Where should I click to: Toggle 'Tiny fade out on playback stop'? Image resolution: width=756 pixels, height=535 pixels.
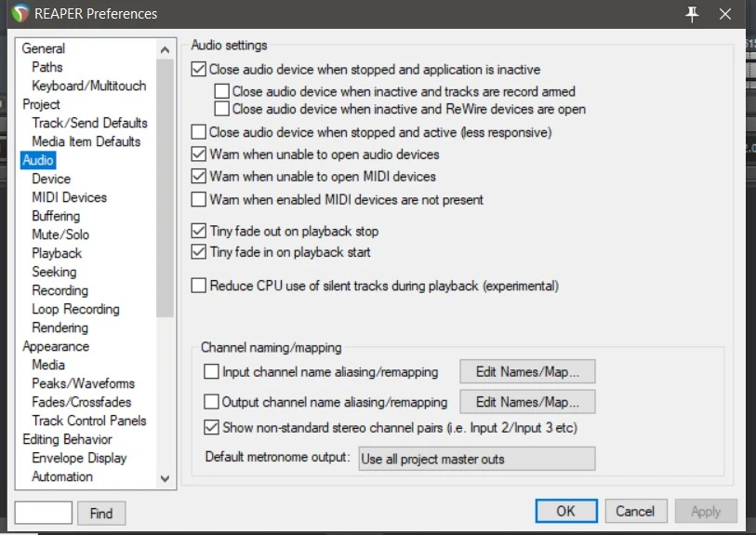coord(199,231)
